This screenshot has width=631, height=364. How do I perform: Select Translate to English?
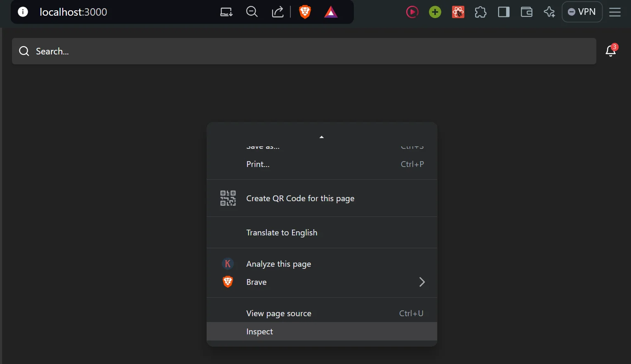[x=322, y=232]
